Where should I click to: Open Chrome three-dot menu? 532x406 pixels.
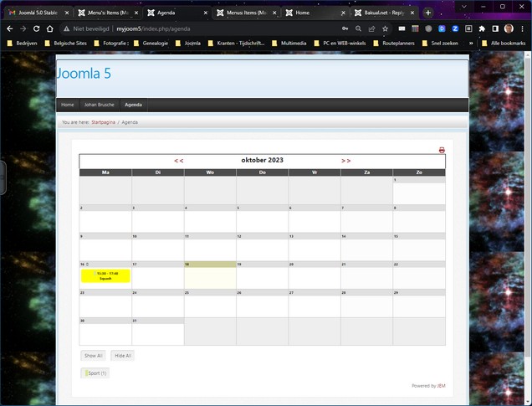pyautogui.click(x=523, y=28)
